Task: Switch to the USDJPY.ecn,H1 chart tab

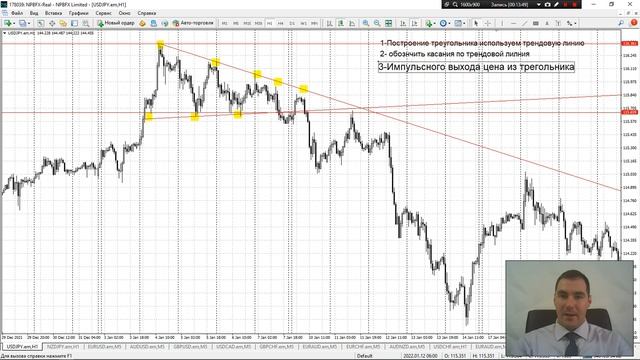Action: click(22, 347)
